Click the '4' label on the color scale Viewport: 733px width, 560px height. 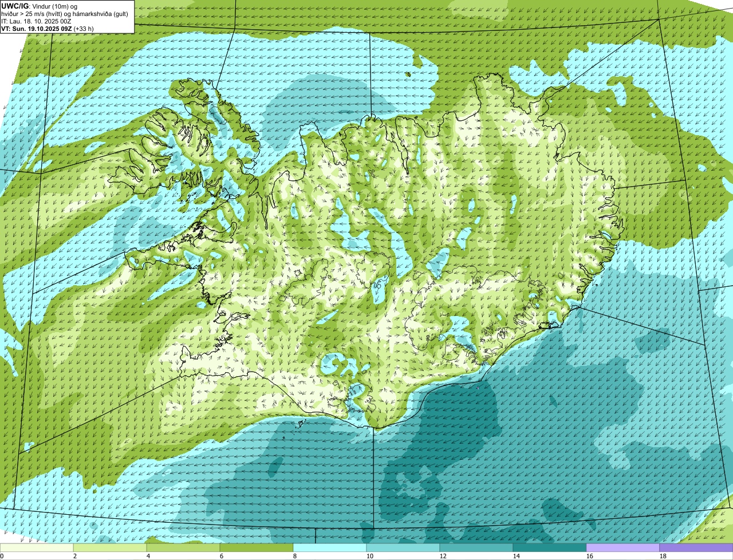(148, 556)
